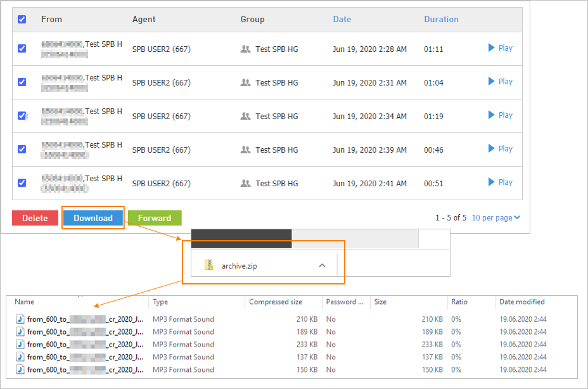
Task: Select the duration 01:11 cell
Action: click(433, 49)
